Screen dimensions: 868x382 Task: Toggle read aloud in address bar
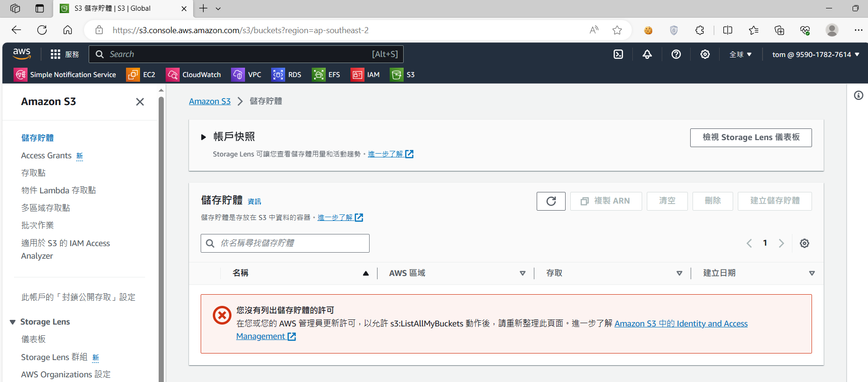[x=594, y=30]
